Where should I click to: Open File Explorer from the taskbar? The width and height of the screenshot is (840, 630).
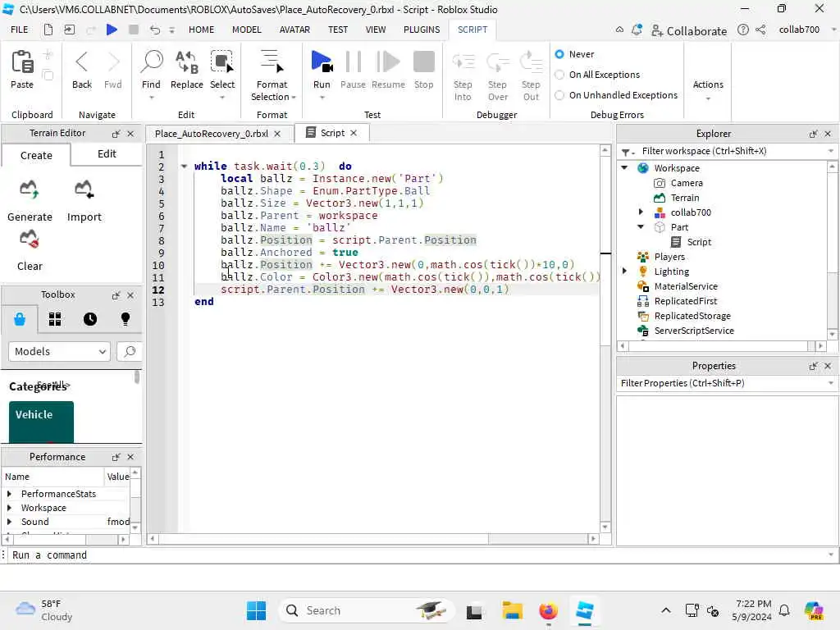[x=512, y=610]
